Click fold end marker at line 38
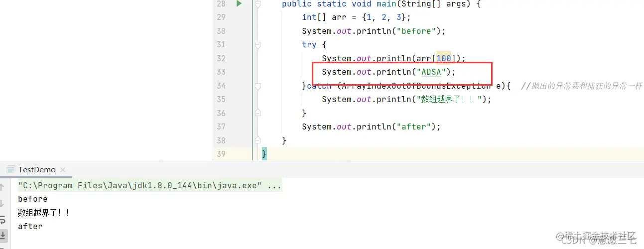 tap(258, 140)
